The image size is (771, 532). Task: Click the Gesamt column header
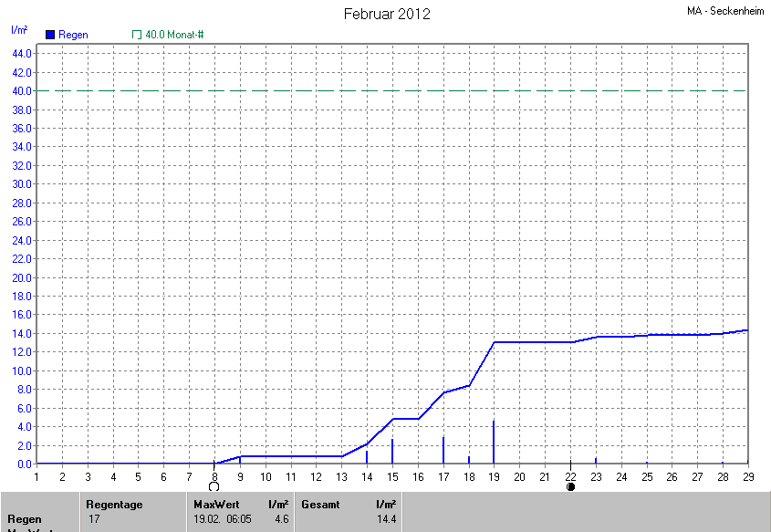[x=318, y=504]
